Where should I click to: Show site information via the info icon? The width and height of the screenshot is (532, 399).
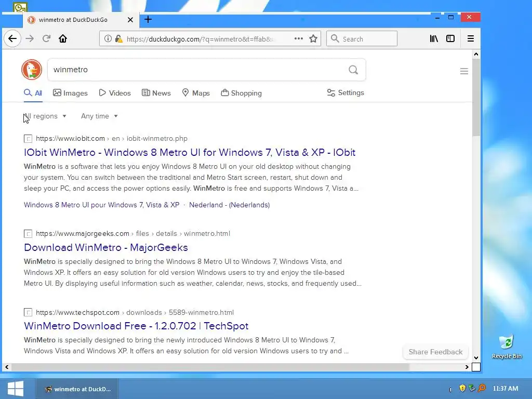pos(108,38)
